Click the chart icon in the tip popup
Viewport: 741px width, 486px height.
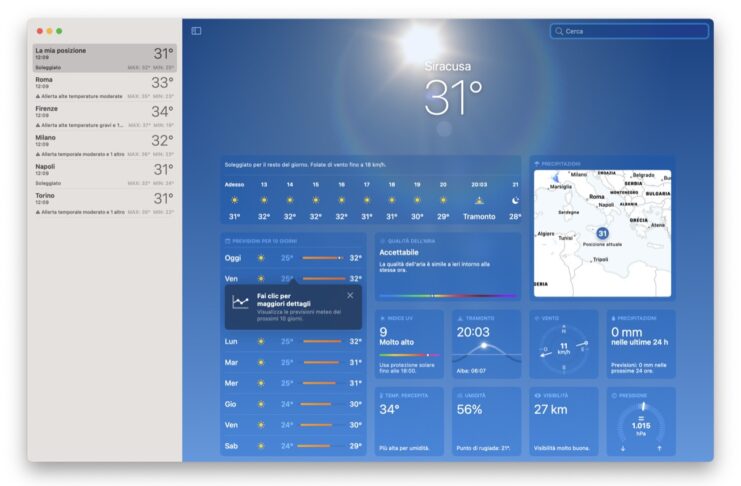click(240, 303)
